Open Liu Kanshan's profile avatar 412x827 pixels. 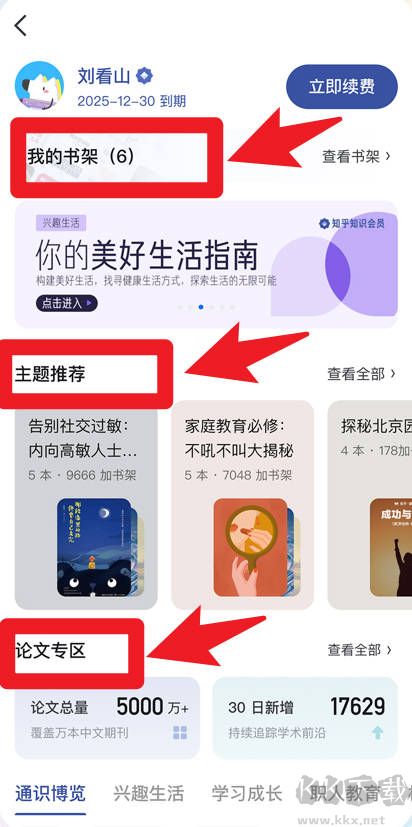coord(40,85)
